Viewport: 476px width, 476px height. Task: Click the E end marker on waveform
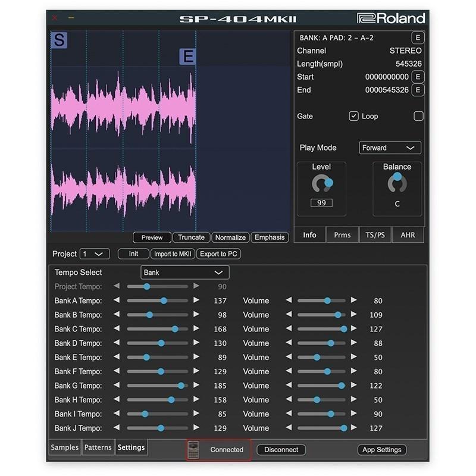click(187, 57)
